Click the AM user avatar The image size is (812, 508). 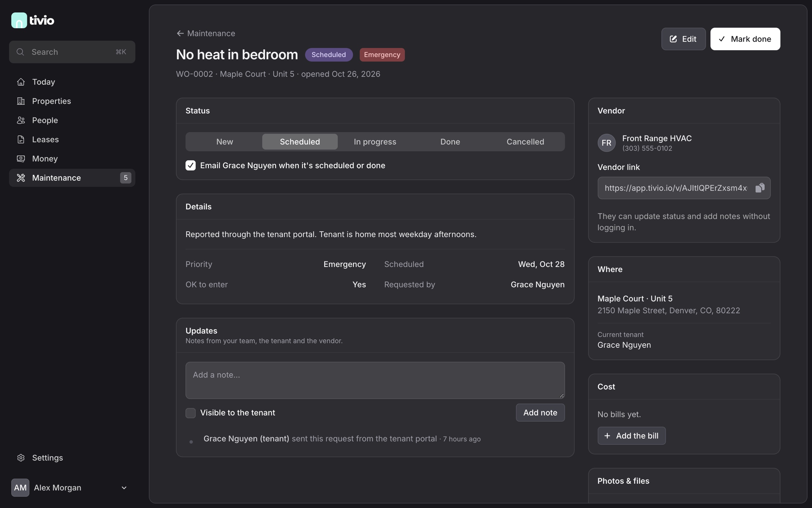tap(20, 488)
